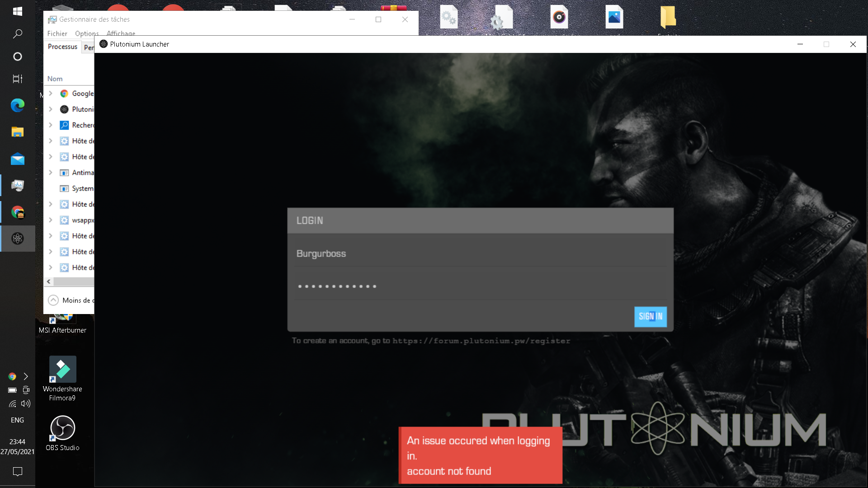Minimize the Task Manager window

(x=352, y=19)
